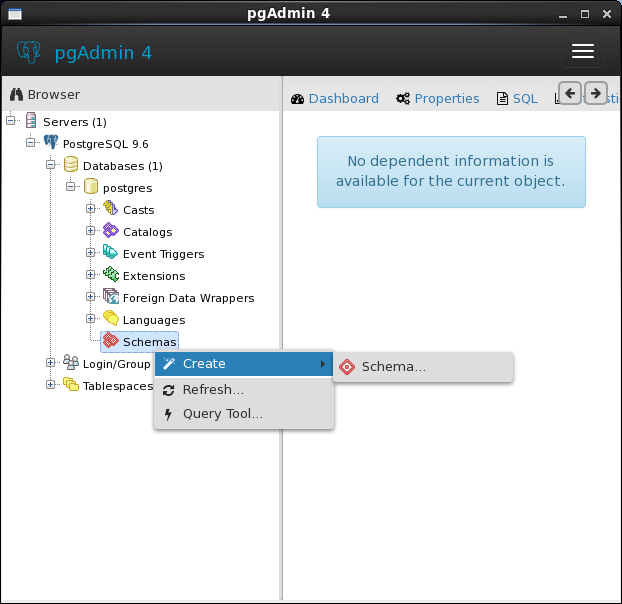Screen dimensions: 622x604
Task: Select the PostgreSQL 9.6 label
Action: pos(106,144)
